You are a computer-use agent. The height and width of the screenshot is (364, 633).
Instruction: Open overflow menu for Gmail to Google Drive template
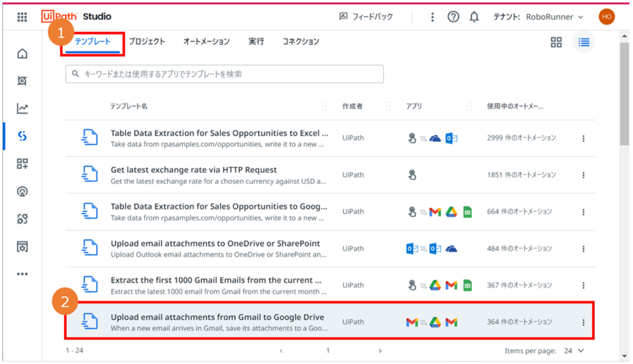click(x=583, y=321)
